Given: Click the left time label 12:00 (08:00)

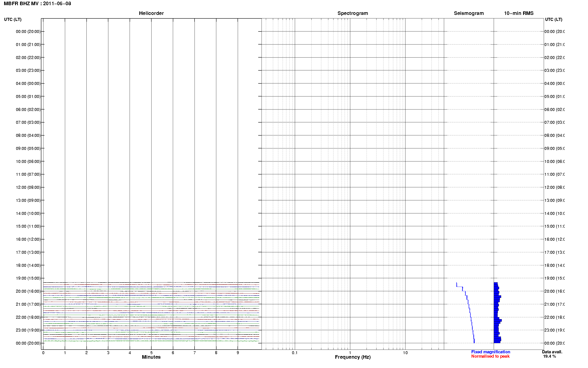Looking at the screenshot, I should tap(28, 187).
